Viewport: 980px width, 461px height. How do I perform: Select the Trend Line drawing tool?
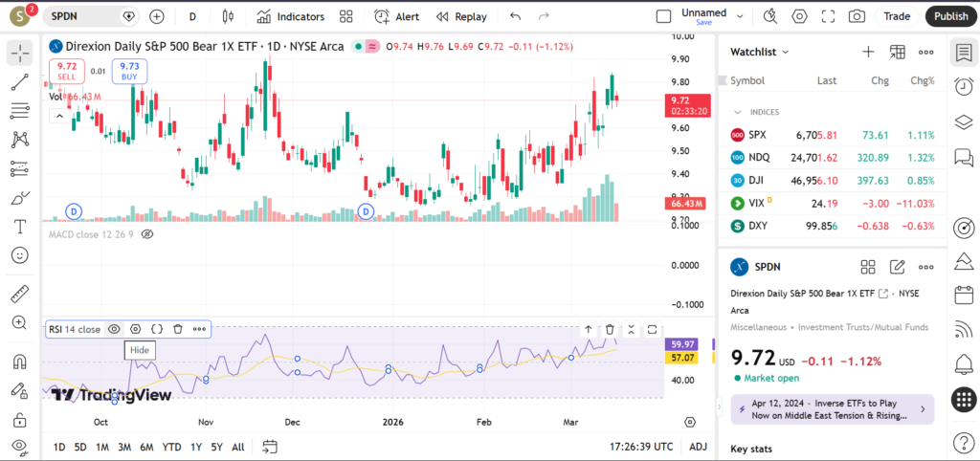19,82
